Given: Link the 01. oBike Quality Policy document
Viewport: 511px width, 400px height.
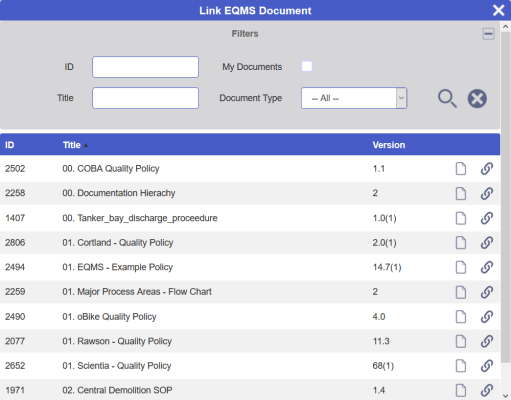Looking at the screenshot, I should (x=487, y=317).
